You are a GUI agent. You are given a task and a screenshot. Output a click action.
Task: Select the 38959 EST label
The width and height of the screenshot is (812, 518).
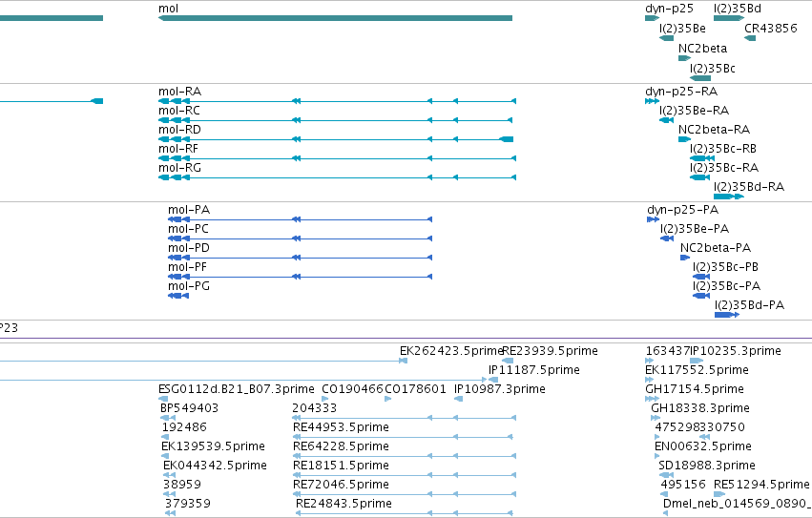point(181,486)
